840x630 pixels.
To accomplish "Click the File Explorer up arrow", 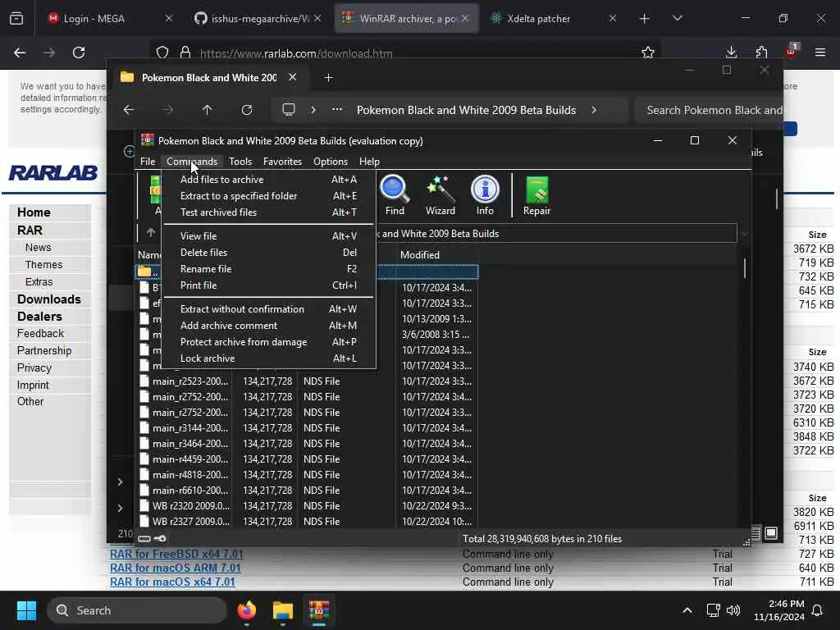I will coord(208,110).
